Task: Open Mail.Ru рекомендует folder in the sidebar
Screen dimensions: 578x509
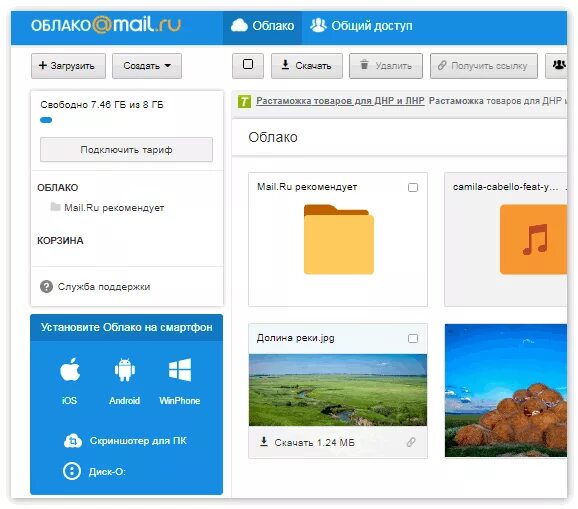Action: (114, 208)
